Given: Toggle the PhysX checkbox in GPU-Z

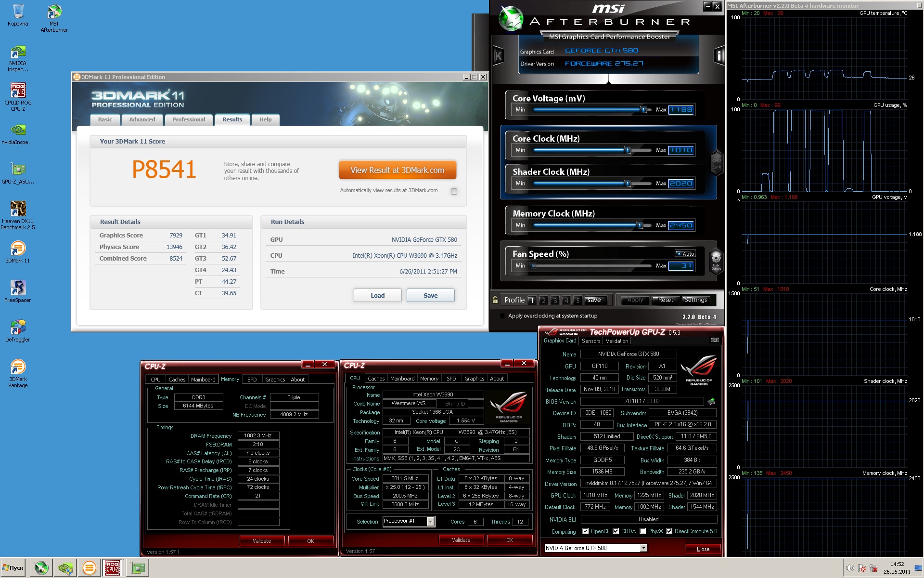Looking at the screenshot, I should 642,531.
